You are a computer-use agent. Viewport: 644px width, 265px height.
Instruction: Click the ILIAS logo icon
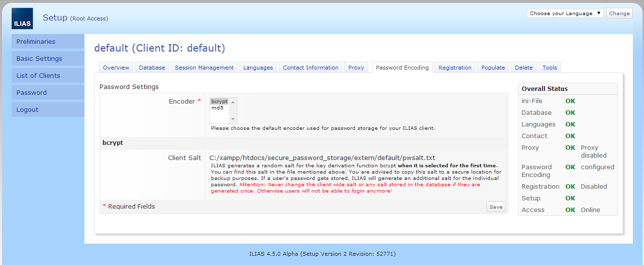(x=22, y=18)
